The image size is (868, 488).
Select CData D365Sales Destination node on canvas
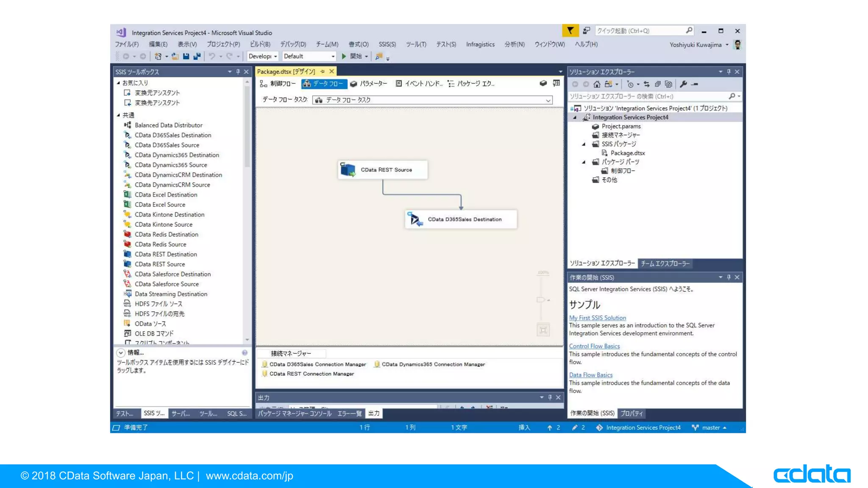click(x=461, y=219)
